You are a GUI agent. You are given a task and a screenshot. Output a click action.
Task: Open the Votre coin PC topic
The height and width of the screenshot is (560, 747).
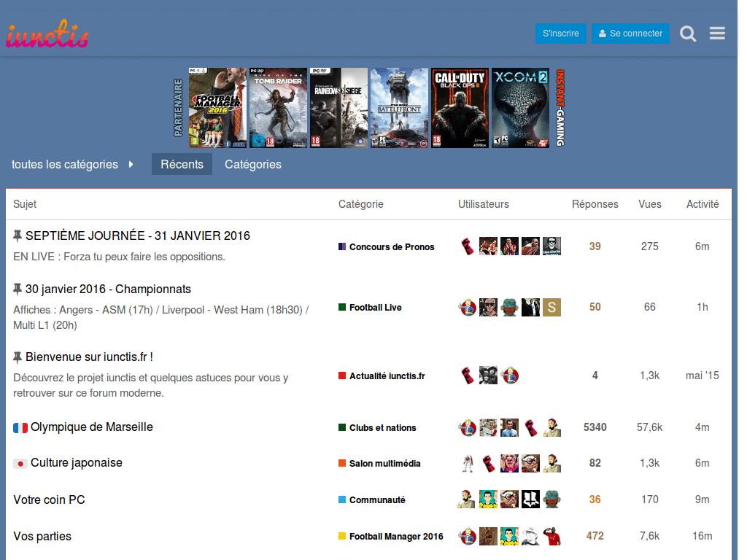49,499
